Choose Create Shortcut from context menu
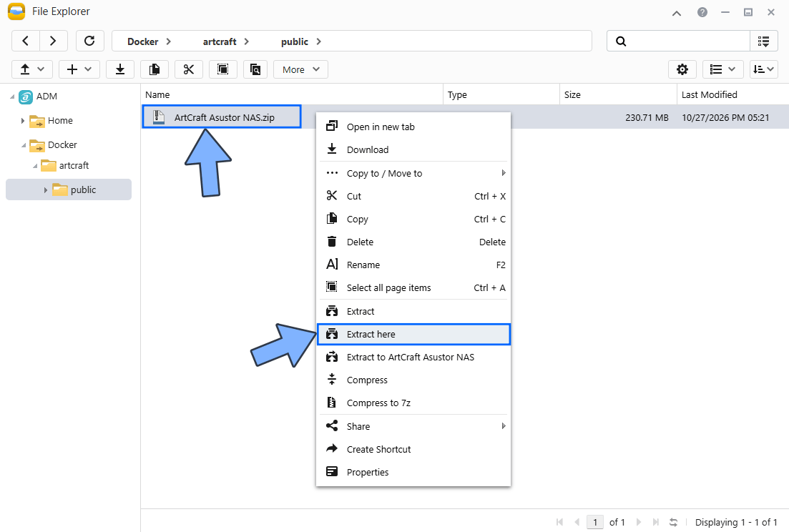789x532 pixels. (413, 449)
